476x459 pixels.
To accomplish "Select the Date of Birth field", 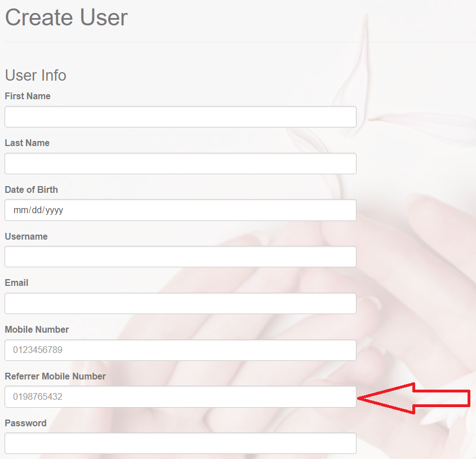I will coord(180,210).
